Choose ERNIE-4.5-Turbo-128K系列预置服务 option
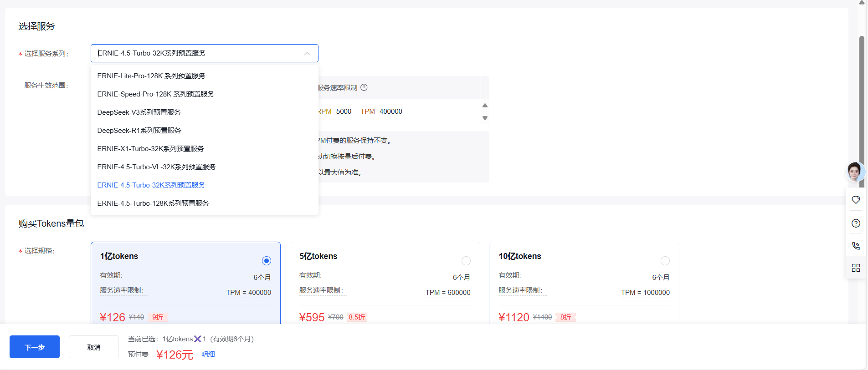Screen dimensions: 868x370 click(x=153, y=203)
